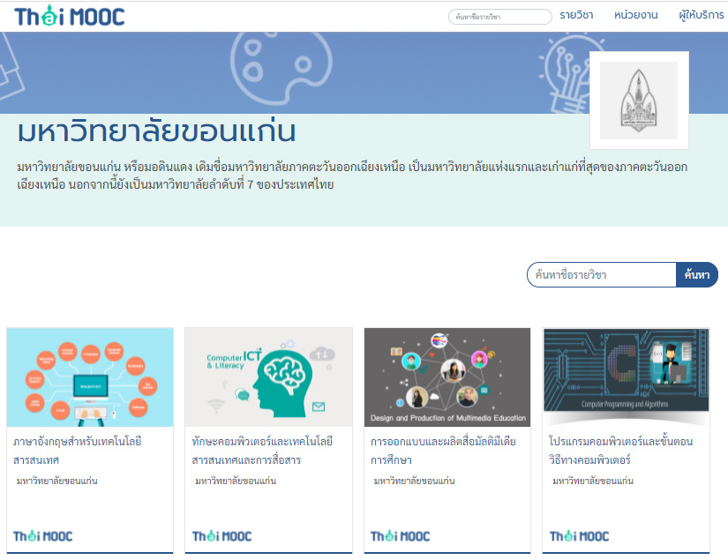Screen dimensions: 728x560
Task: Click Thai MOOC logo on multimedia card
Action: click(x=401, y=536)
